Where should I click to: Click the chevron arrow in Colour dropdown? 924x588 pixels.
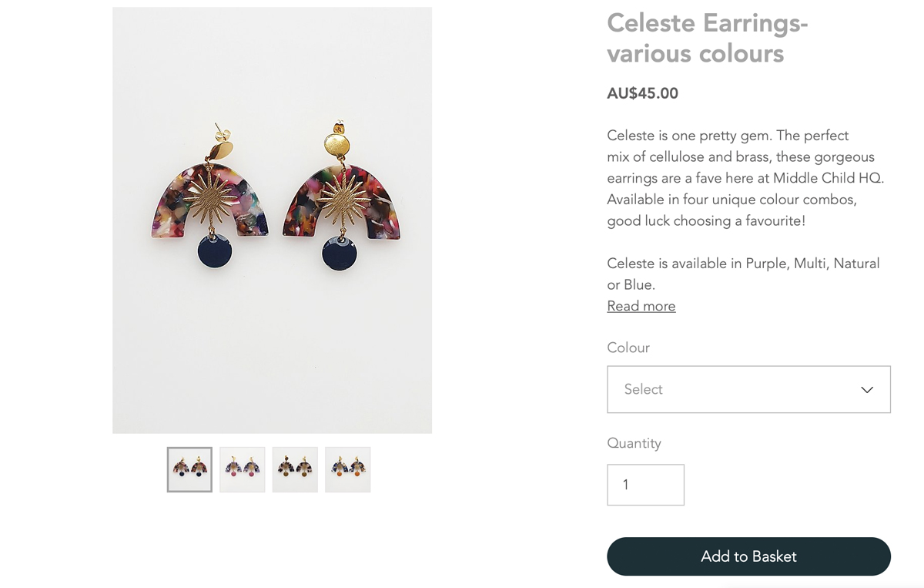click(x=867, y=390)
